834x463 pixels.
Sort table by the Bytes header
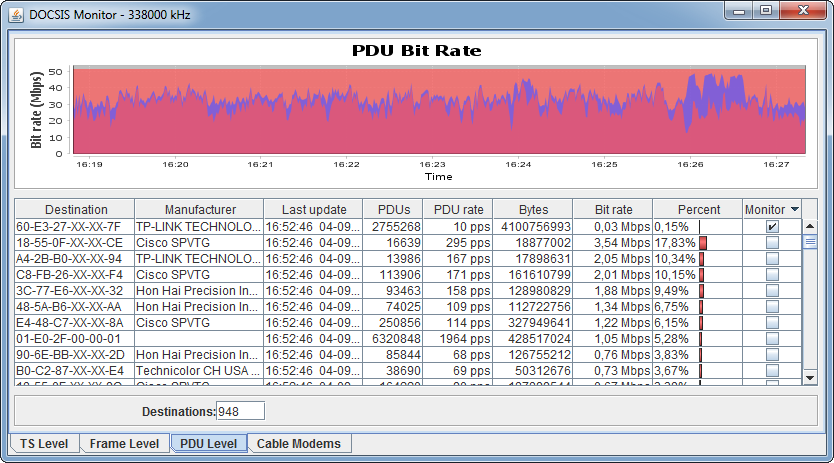533,209
